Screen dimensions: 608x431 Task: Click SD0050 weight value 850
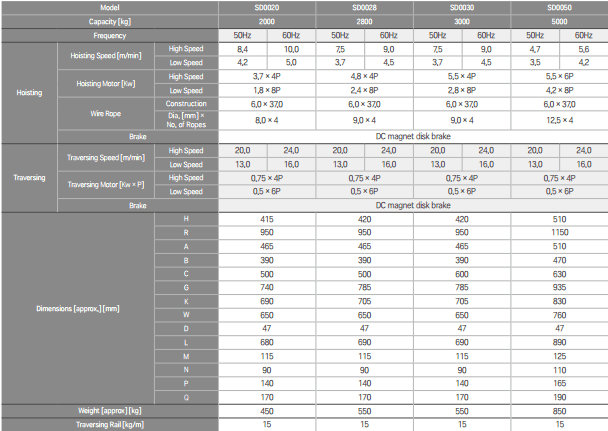click(x=560, y=411)
